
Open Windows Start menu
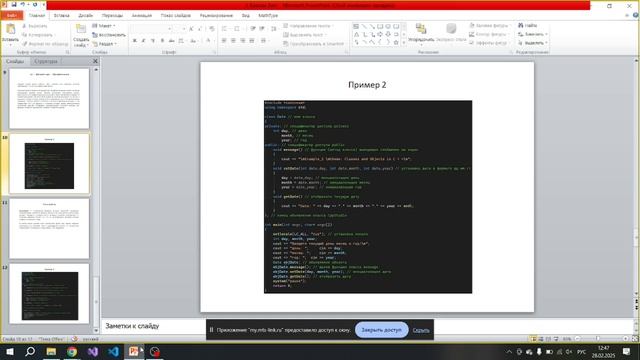click(10, 351)
